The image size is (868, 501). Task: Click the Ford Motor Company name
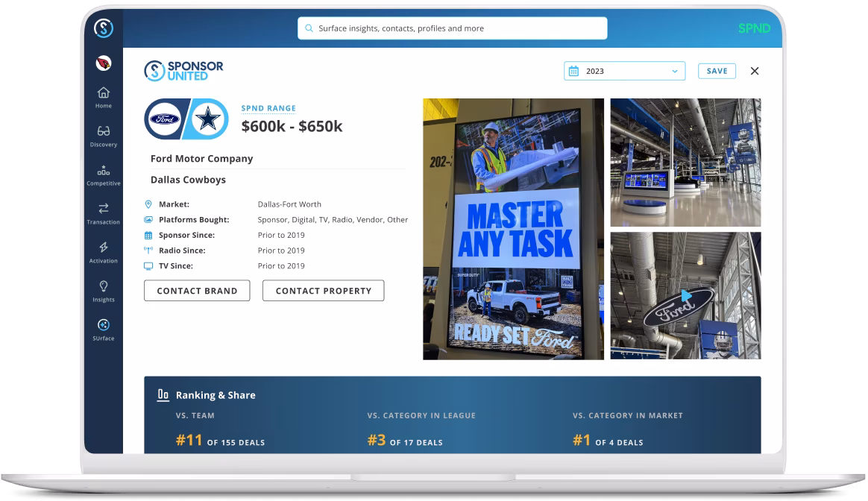click(x=201, y=158)
